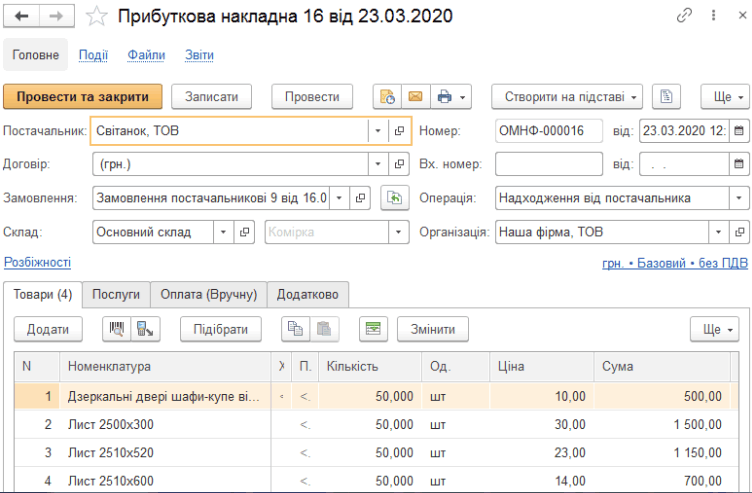Expand the Організація dropdown list
Image resolution: width=752 pixels, height=493 pixels.
tap(718, 232)
